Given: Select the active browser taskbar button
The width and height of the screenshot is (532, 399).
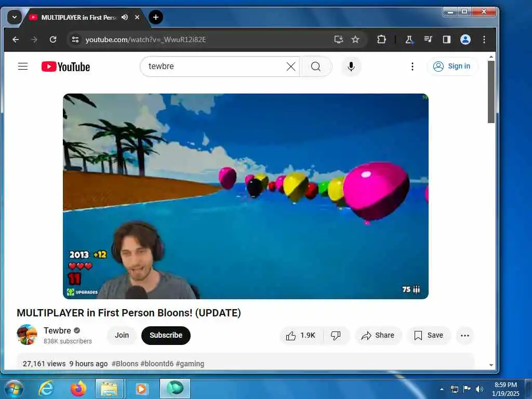Looking at the screenshot, I should (x=175, y=389).
